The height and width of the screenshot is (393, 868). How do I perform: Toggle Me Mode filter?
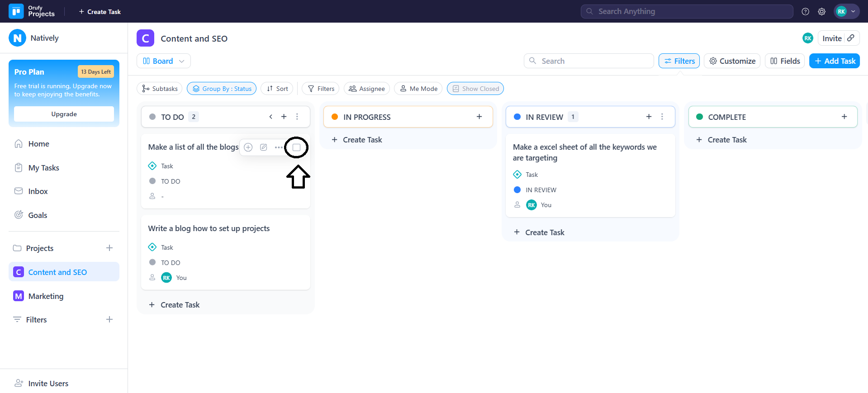tap(418, 89)
